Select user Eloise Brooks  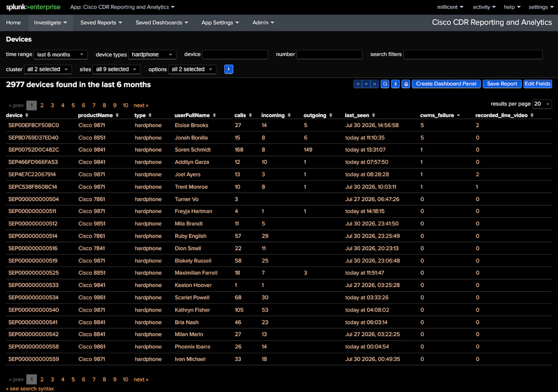pyautogui.click(x=191, y=125)
